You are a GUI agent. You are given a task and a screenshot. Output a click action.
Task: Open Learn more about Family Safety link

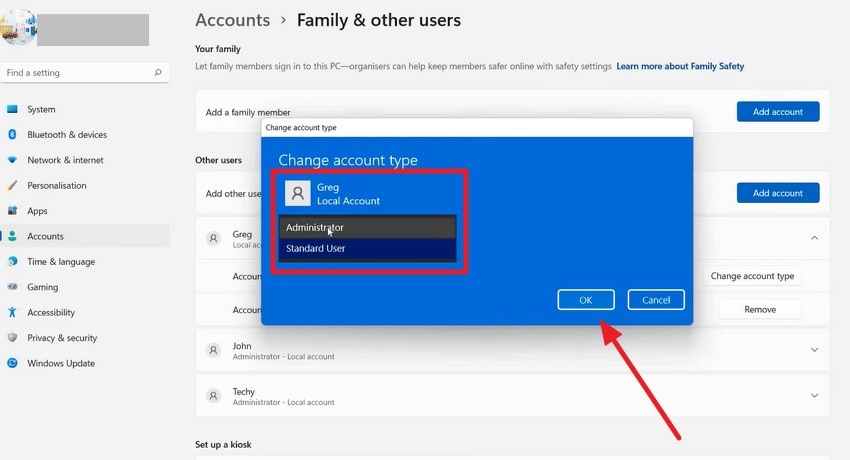[x=680, y=66]
